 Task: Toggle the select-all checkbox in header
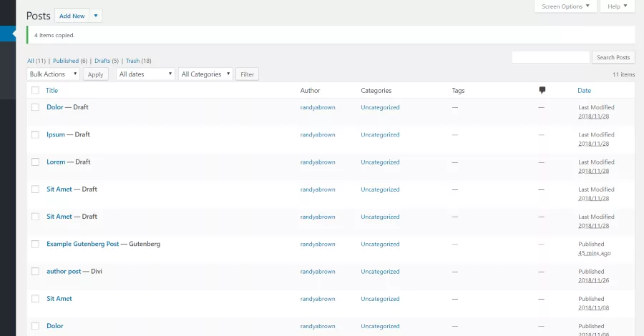pyautogui.click(x=35, y=90)
